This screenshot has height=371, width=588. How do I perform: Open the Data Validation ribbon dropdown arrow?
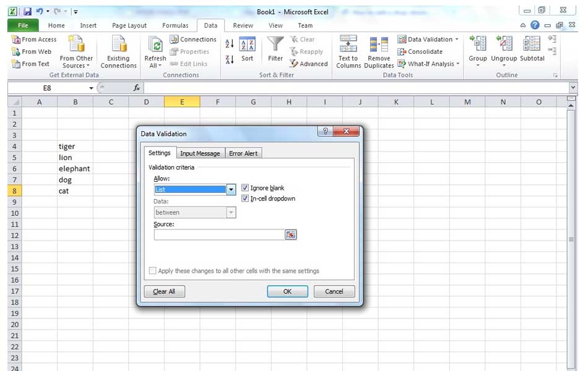tap(457, 40)
